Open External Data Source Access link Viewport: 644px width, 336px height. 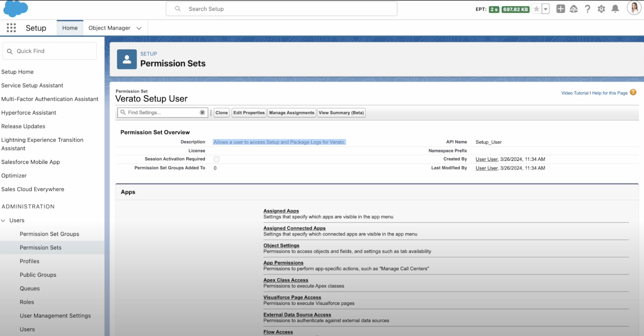[x=297, y=315]
